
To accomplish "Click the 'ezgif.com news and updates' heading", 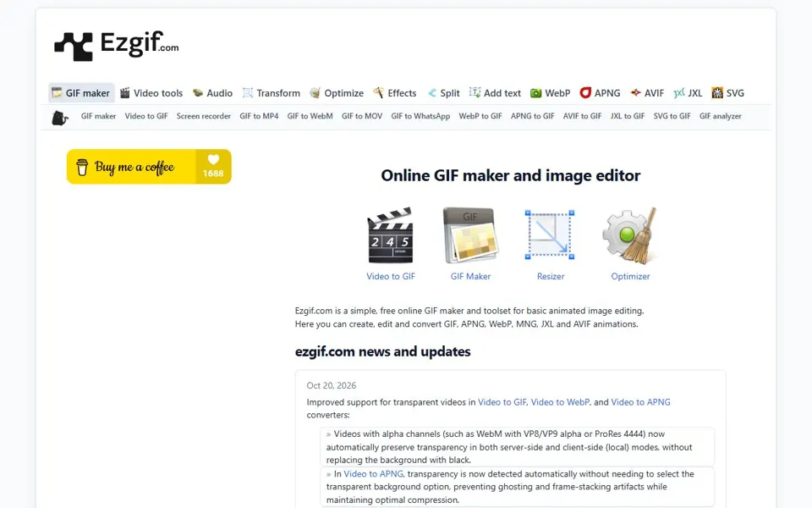I will pyautogui.click(x=382, y=351).
